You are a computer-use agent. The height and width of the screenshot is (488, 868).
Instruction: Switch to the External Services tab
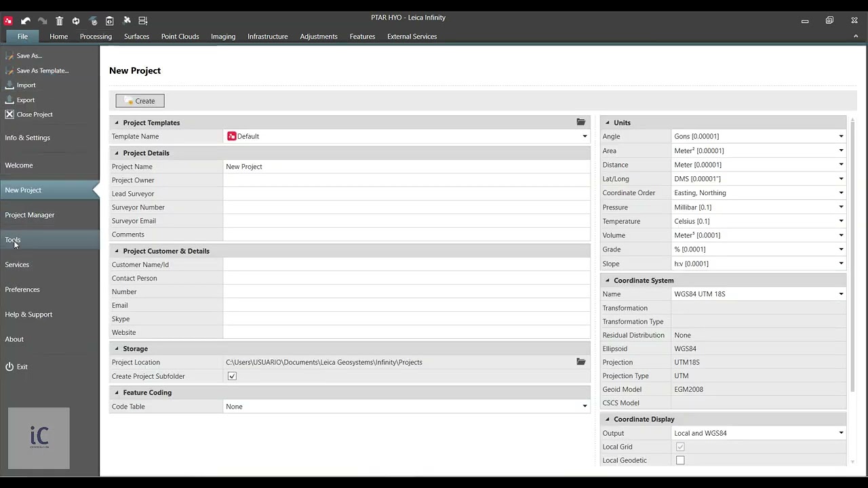pyautogui.click(x=412, y=37)
